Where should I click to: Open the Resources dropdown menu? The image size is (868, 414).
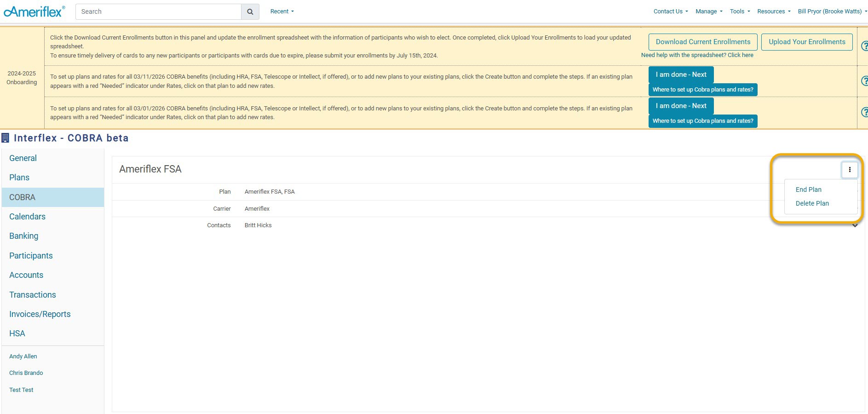click(773, 11)
